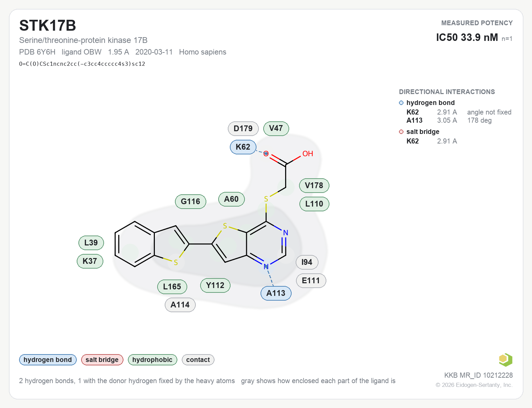This screenshot has width=532, height=408.
Task: Click the D179 contact residue
Action: click(243, 129)
